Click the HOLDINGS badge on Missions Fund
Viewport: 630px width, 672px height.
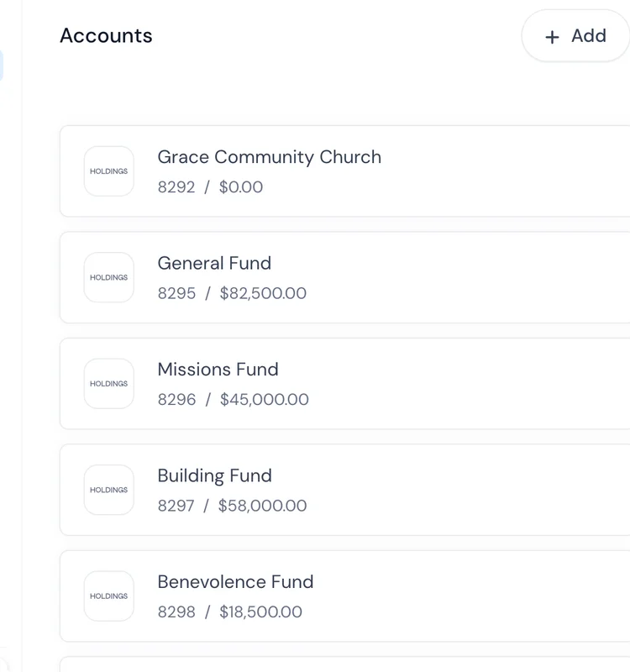point(108,383)
